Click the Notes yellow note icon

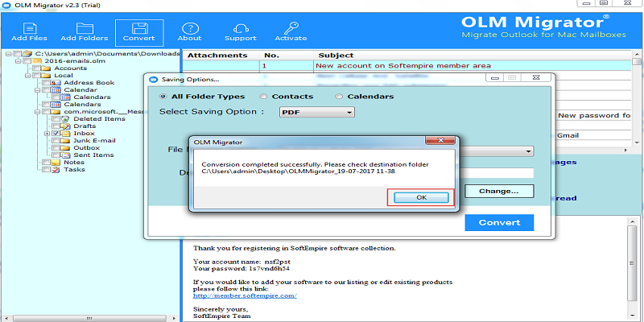pyautogui.click(x=56, y=163)
